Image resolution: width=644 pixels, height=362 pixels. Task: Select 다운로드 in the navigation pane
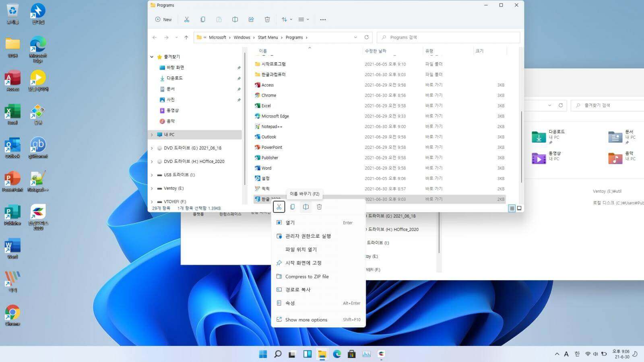point(174,78)
